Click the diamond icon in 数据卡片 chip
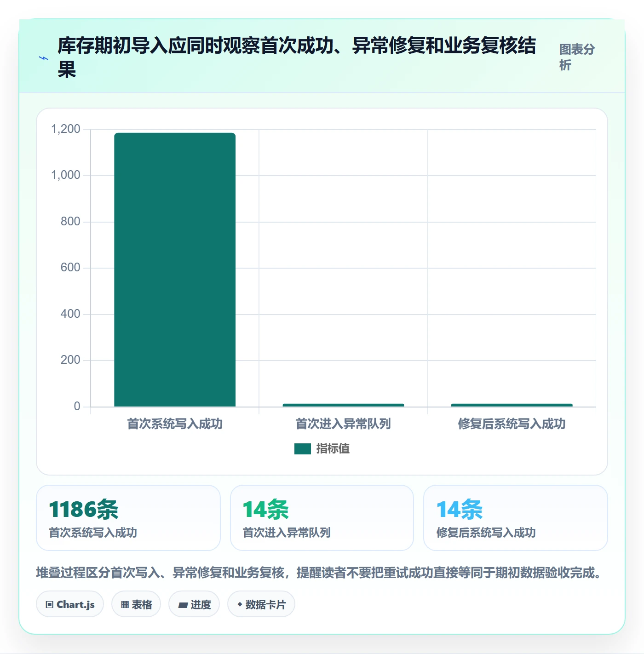 point(240,604)
